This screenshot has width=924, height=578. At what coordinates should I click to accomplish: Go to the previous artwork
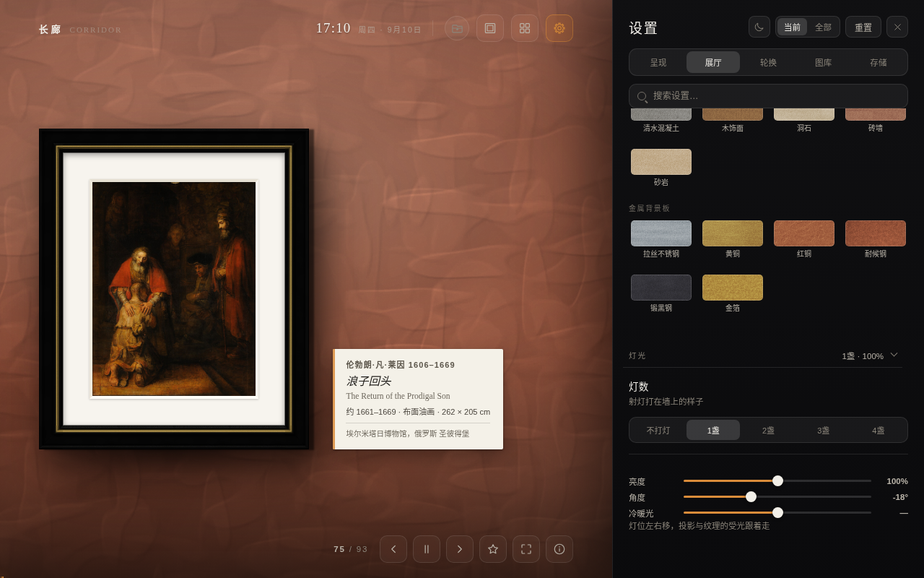coord(393,549)
